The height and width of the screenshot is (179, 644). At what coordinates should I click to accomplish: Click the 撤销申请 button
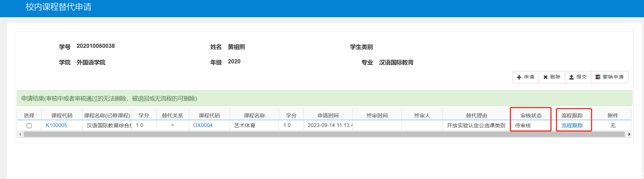[x=610, y=77]
